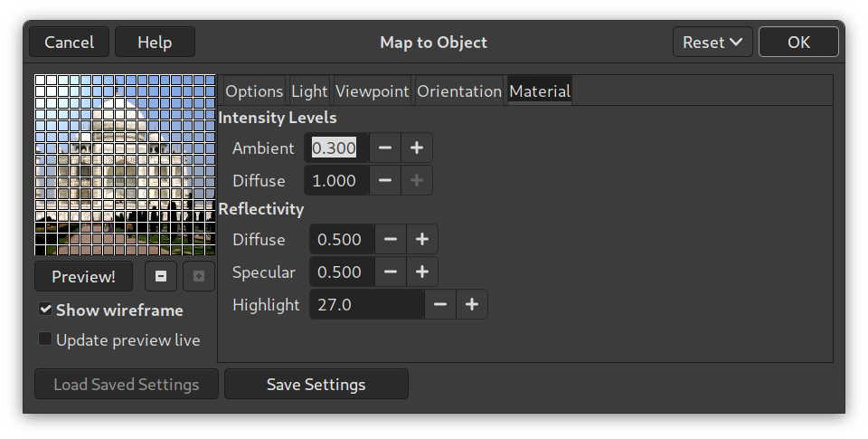The width and height of the screenshot is (868, 439).
Task: Click the Ambient value input field
Action: point(335,148)
